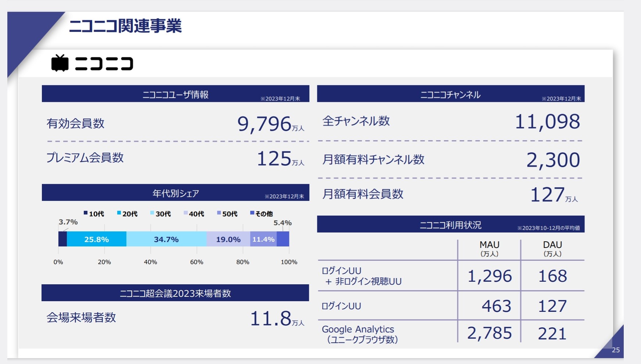Viewport: 641px width, 364px height.
Task: Click the ニコニコチャンネル section header
Action: (451, 94)
